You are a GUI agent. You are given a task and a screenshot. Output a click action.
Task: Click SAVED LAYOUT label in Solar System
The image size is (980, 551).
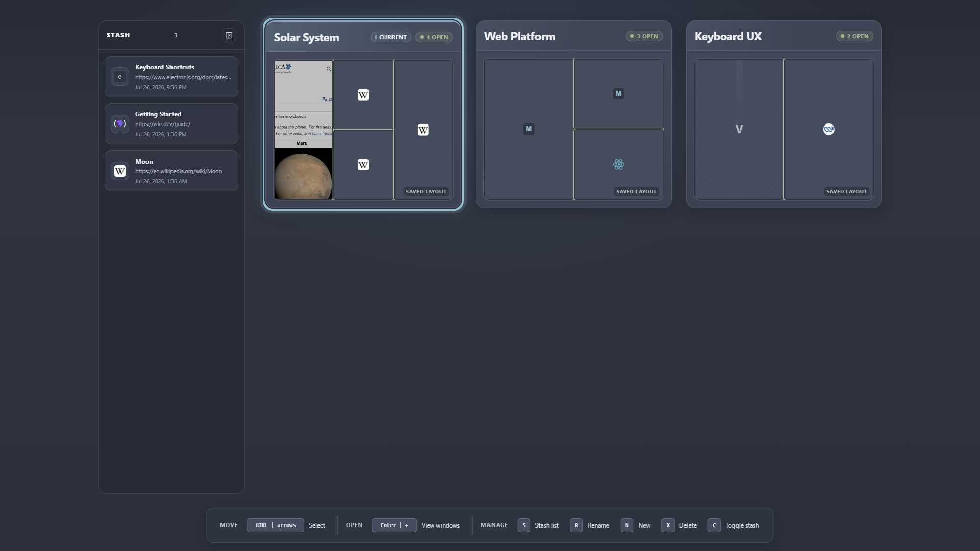click(x=426, y=192)
